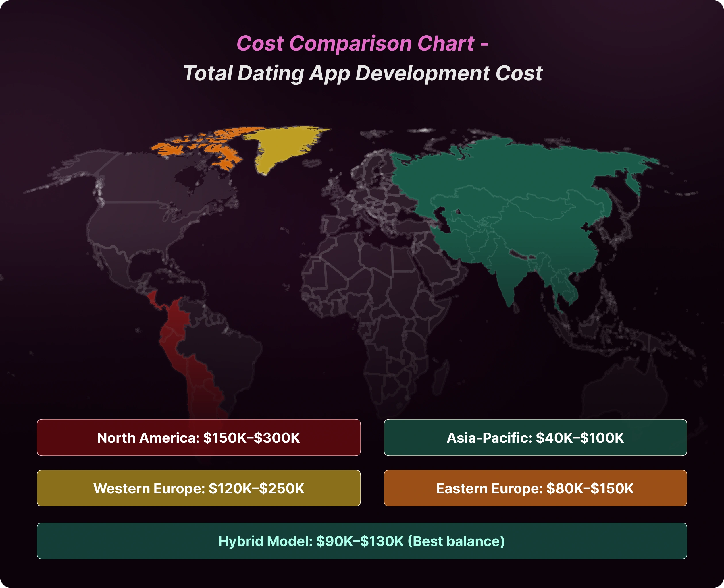Click the Hybrid Model best balance banner

[x=362, y=541]
